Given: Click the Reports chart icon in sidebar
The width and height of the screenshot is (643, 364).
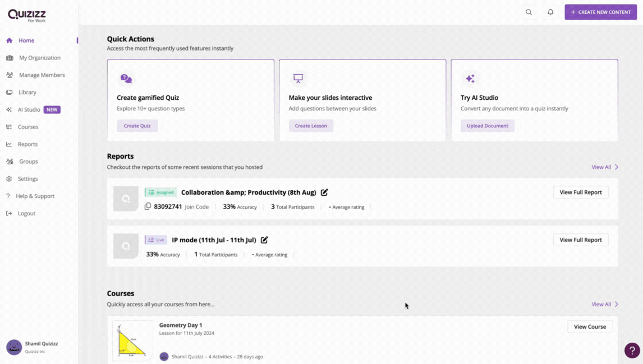Looking at the screenshot, I should pyautogui.click(x=9, y=144).
